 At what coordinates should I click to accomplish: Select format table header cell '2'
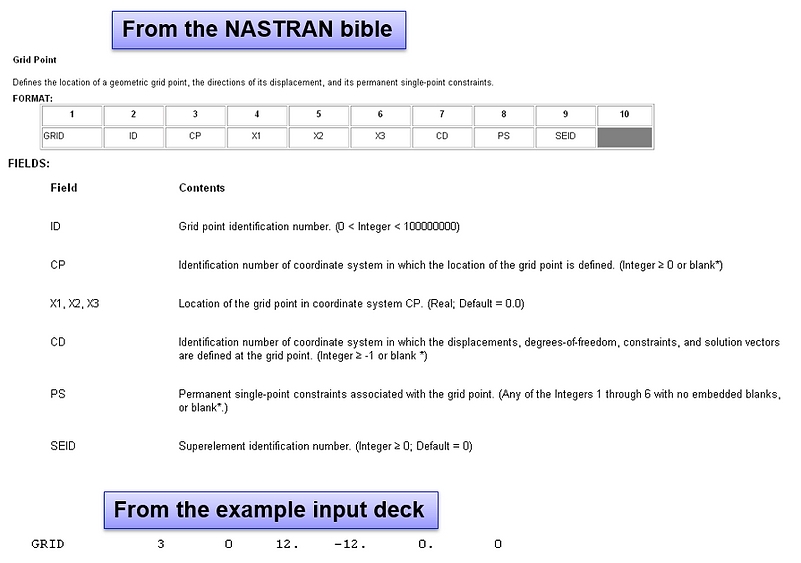click(134, 115)
